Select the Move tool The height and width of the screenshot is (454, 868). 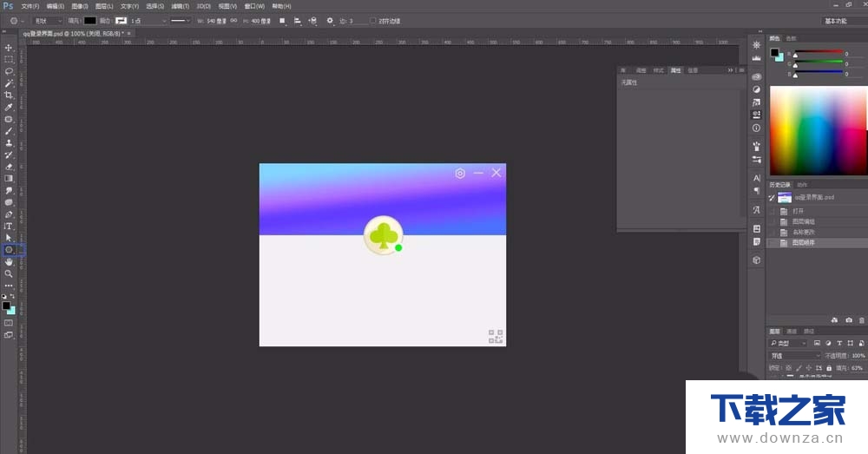[9, 48]
